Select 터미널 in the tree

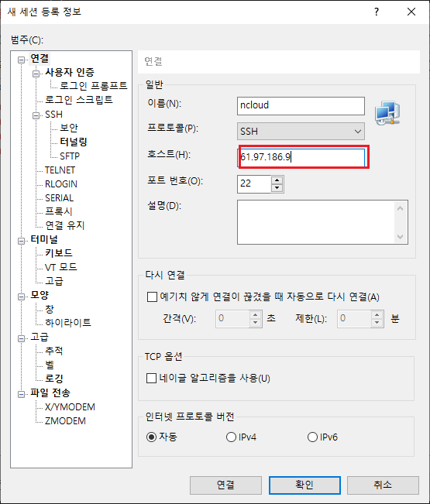(x=44, y=239)
